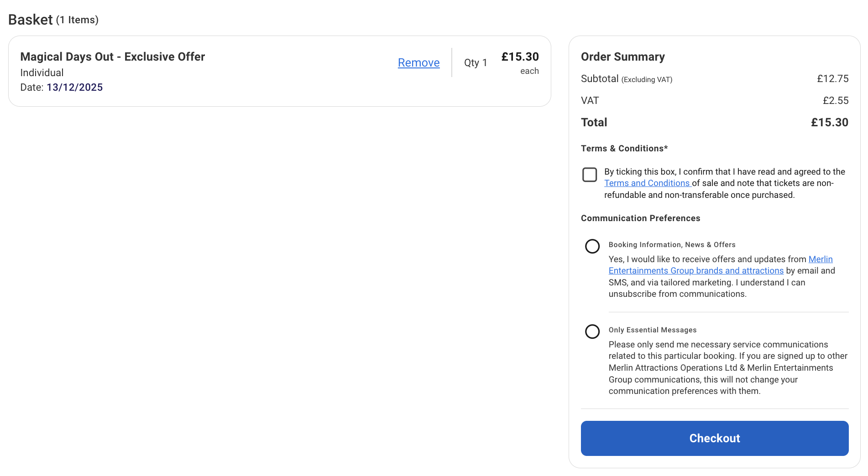Tick the Terms & Conditions agreement checkbox

click(590, 175)
